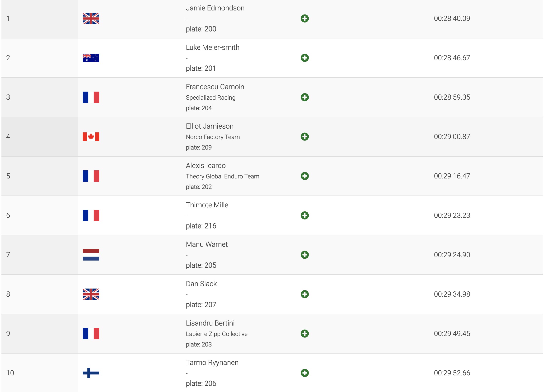The image size is (545, 392).
Task: Click the time 00:28:40.09
Action: click(x=452, y=19)
